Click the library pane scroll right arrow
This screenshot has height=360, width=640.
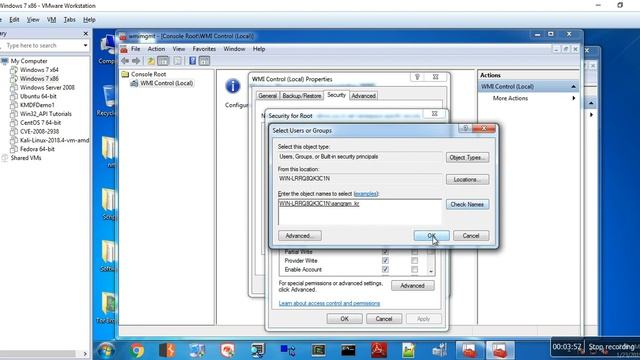tap(85, 354)
